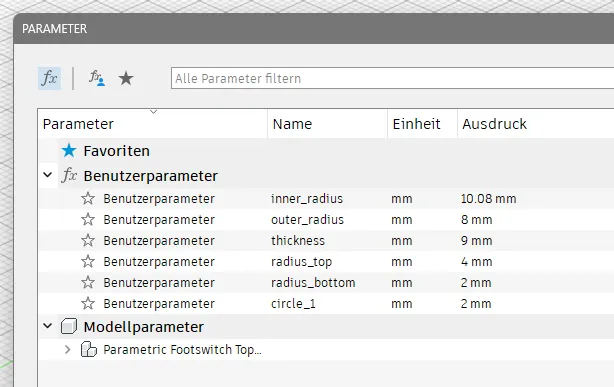The image size is (614, 387).
Task: Favorite the radius_bottom parameter star
Action: coord(88,282)
